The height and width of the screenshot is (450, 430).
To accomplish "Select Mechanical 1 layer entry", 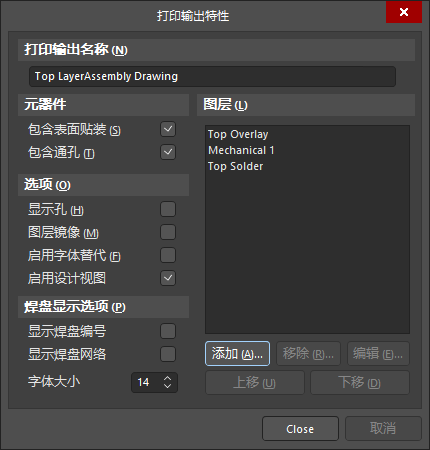I will [x=241, y=150].
